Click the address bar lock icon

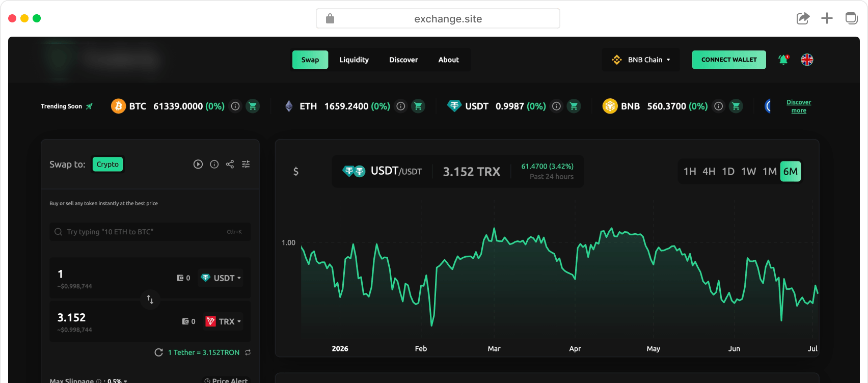point(330,19)
